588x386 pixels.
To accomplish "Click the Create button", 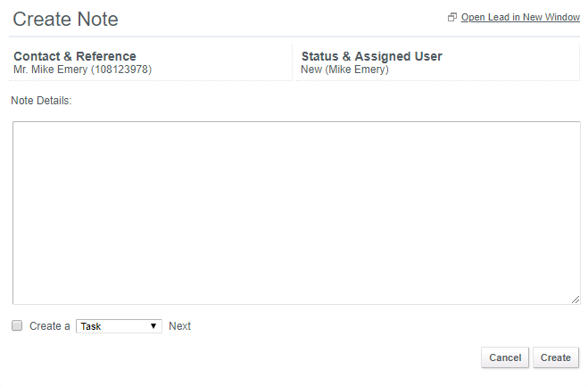I will click(556, 357).
